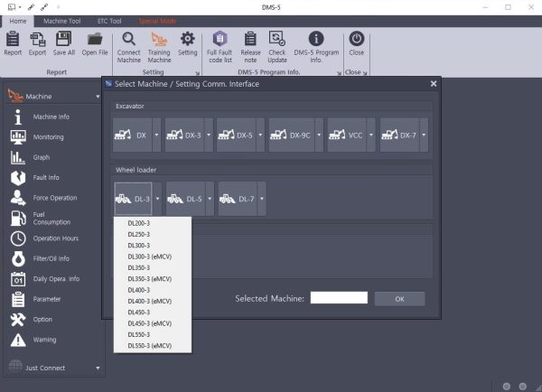542x392 pixels.
Task: Switch to the Special Mode tab
Action: 157,21
